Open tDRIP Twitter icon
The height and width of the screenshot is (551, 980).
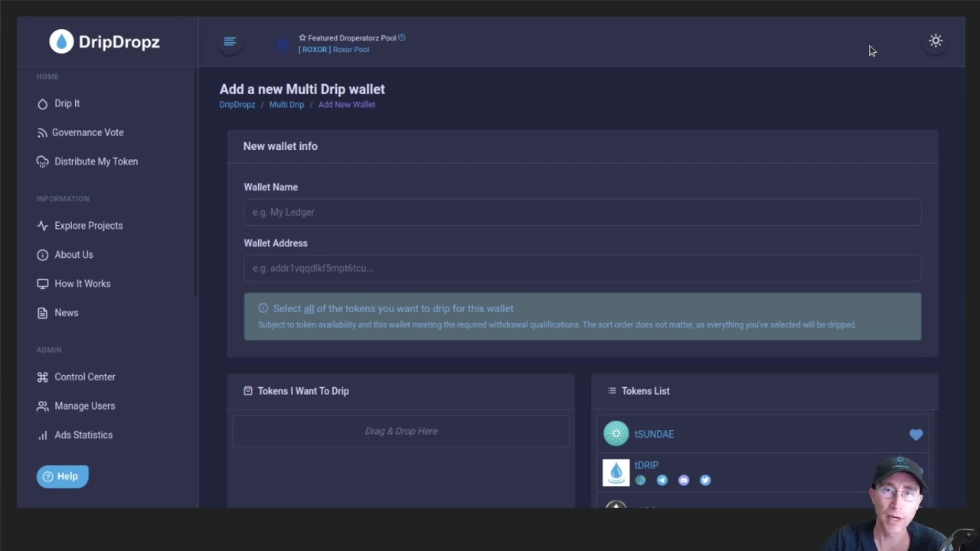click(x=705, y=481)
